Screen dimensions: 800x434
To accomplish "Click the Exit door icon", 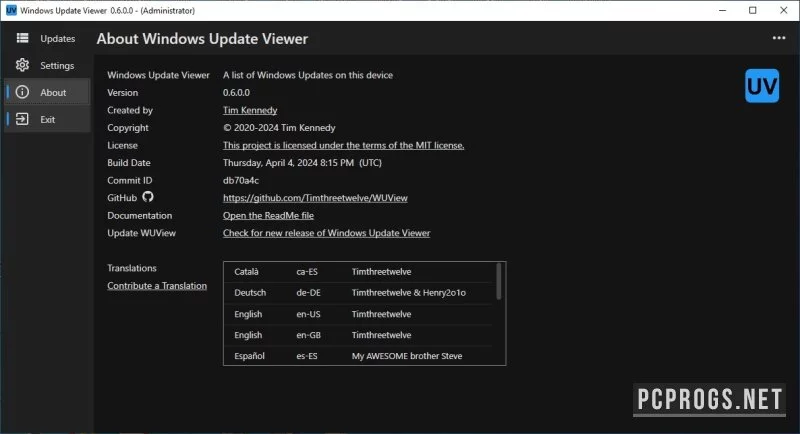I will [x=22, y=119].
